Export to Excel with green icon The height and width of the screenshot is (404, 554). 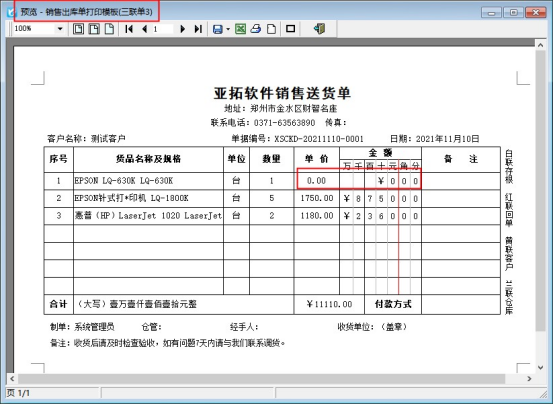240,29
